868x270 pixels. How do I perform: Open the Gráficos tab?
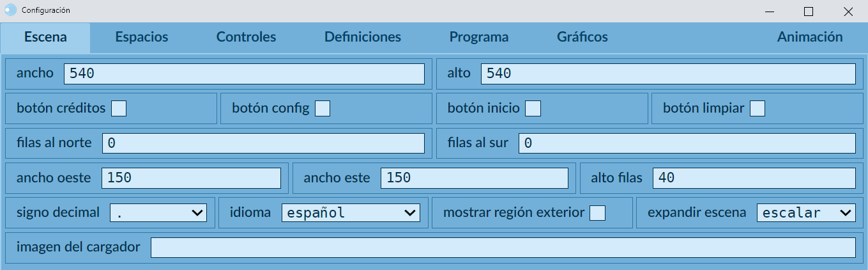(x=582, y=37)
